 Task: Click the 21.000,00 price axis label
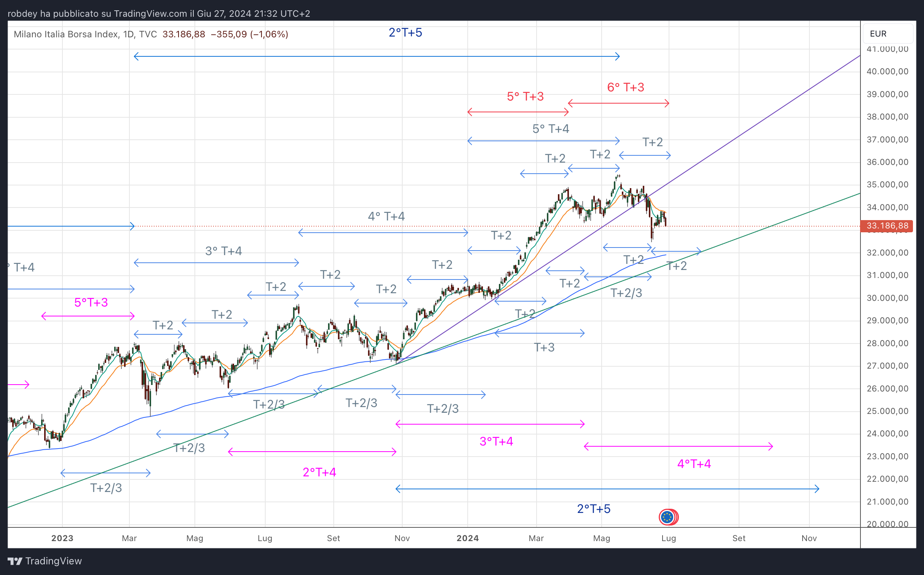887,502
